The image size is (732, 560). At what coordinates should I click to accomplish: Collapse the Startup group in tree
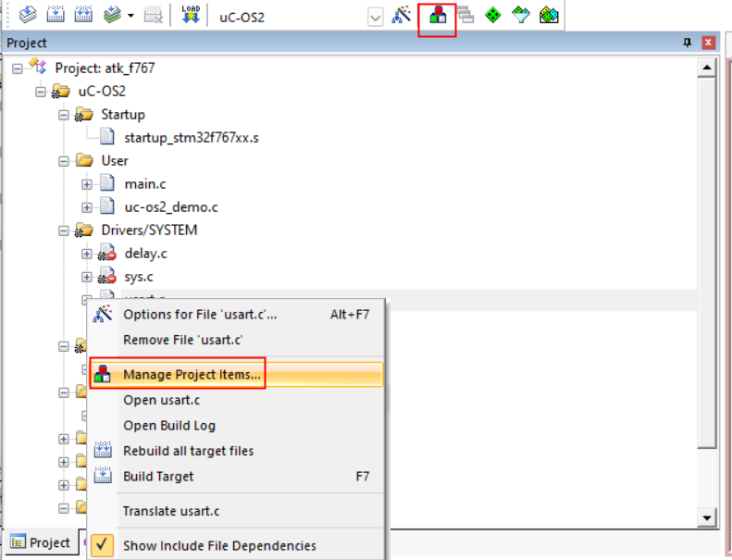coord(64,115)
